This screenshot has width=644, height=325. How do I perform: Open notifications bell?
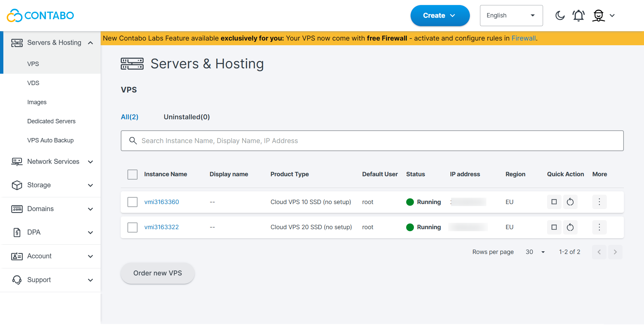[579, 15]
